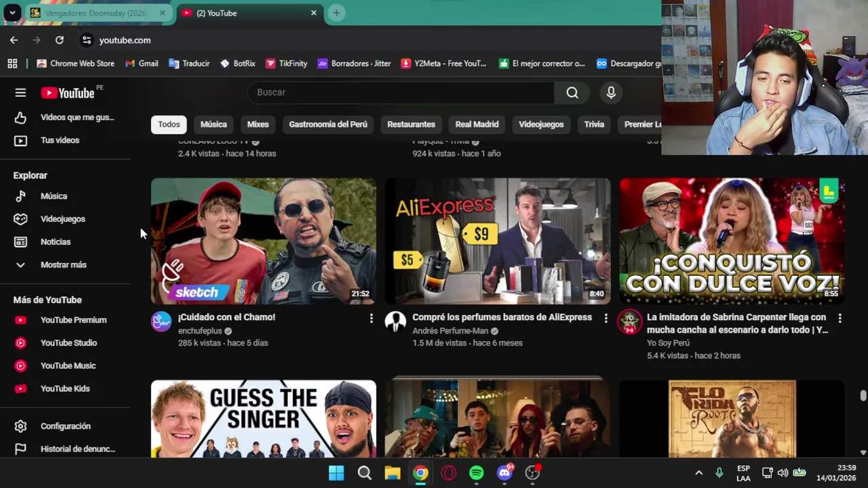
Task: Open the Chrome Web Store bookmark
Action: pos(75,63)
